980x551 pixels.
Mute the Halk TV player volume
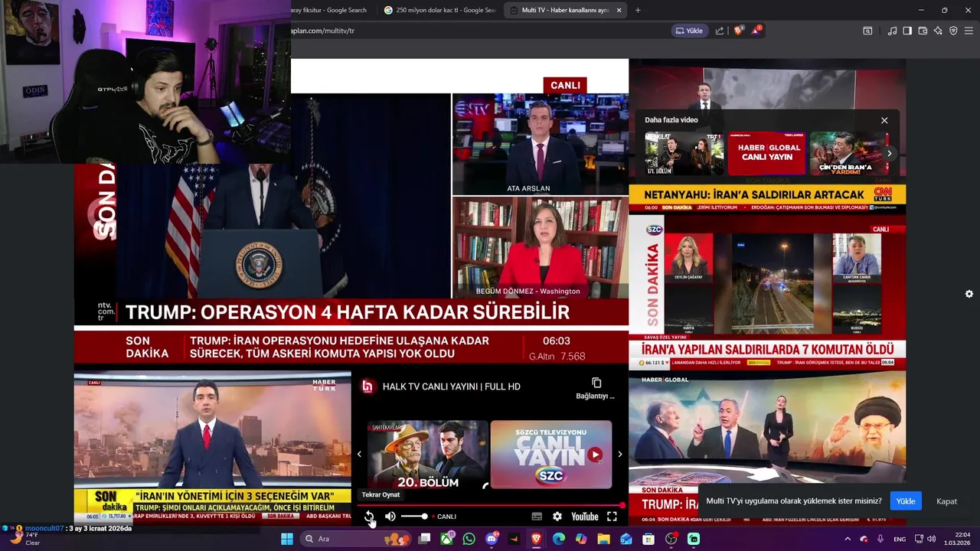(390, 517)
